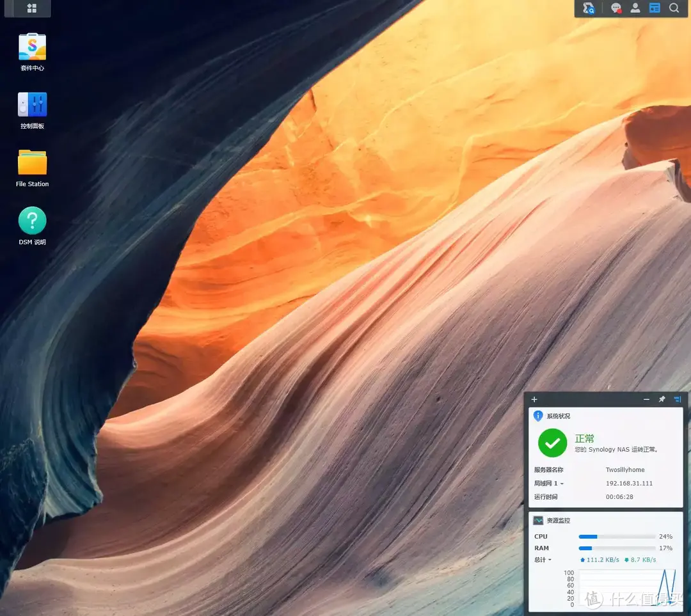Open the DSM main menu grid

[32, 8]
